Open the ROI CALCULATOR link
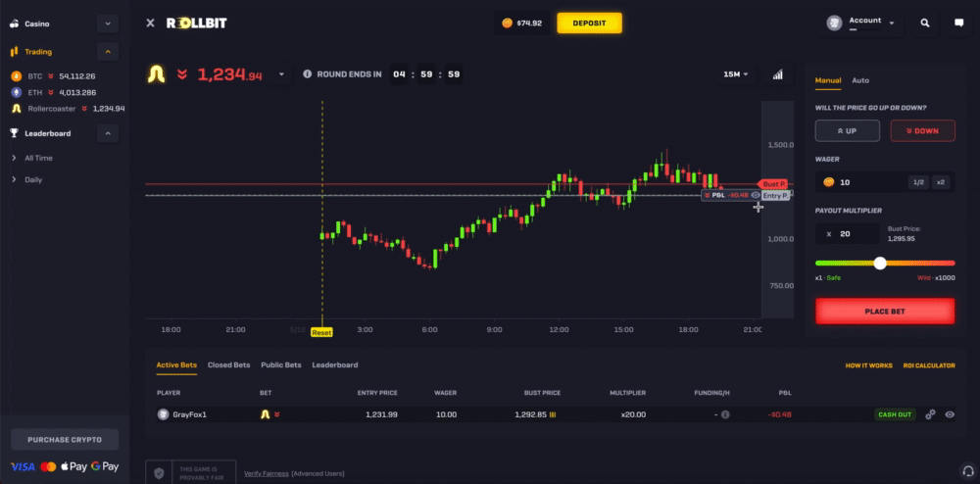 click(x=929, y=365)
